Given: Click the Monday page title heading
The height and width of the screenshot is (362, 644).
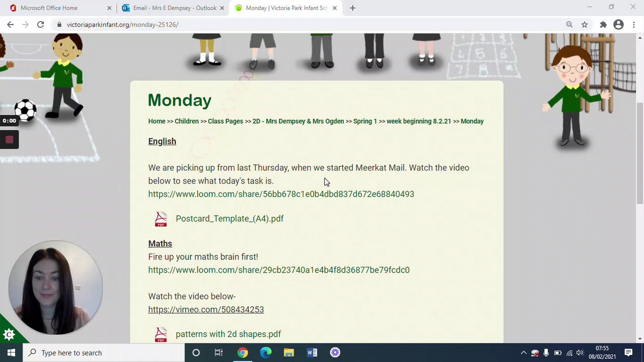Looking at the screenshot, I should point(179,100).
